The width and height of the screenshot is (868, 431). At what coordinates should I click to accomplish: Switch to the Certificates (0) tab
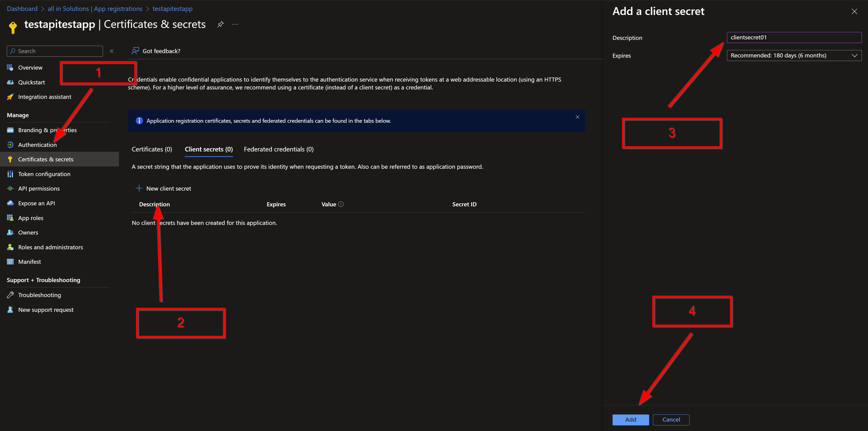pyautogui.click(x=152, y=149)
